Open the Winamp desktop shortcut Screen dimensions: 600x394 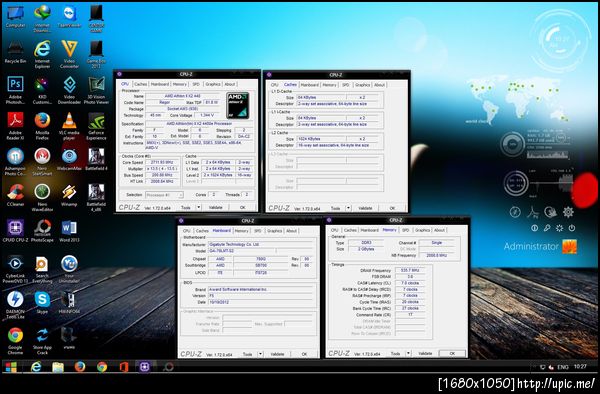(x=69, y=195)
